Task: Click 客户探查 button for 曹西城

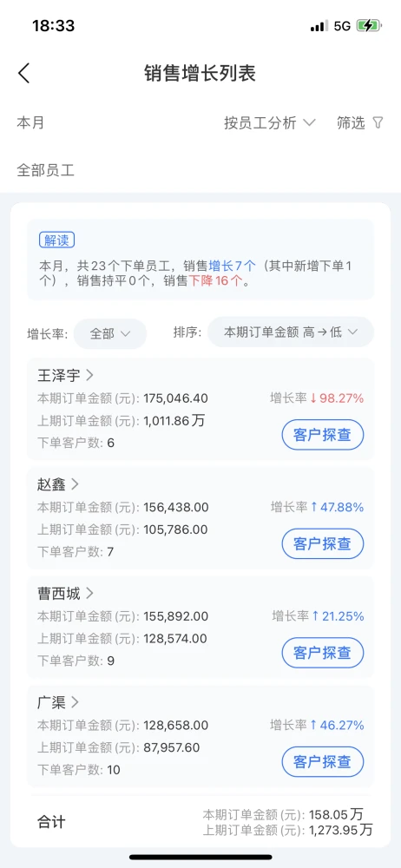Action: click(323, 653)
